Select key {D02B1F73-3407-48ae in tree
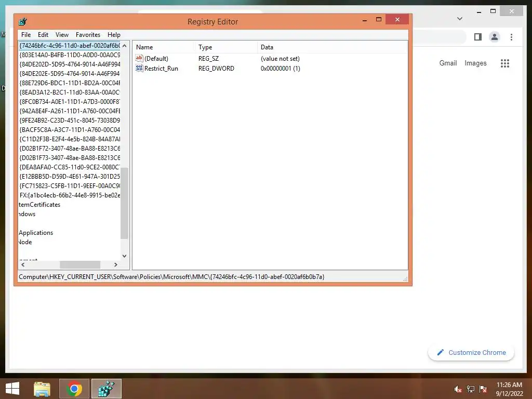This screenshot has height=399, width=532. click(x=70, y=158)
